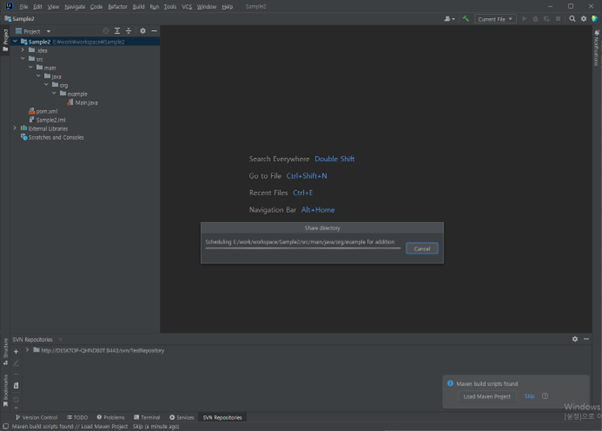Click the colorful IDE logo icon at top right
The width and height of the screenshot is (602, 431).
tap(595, 19)
